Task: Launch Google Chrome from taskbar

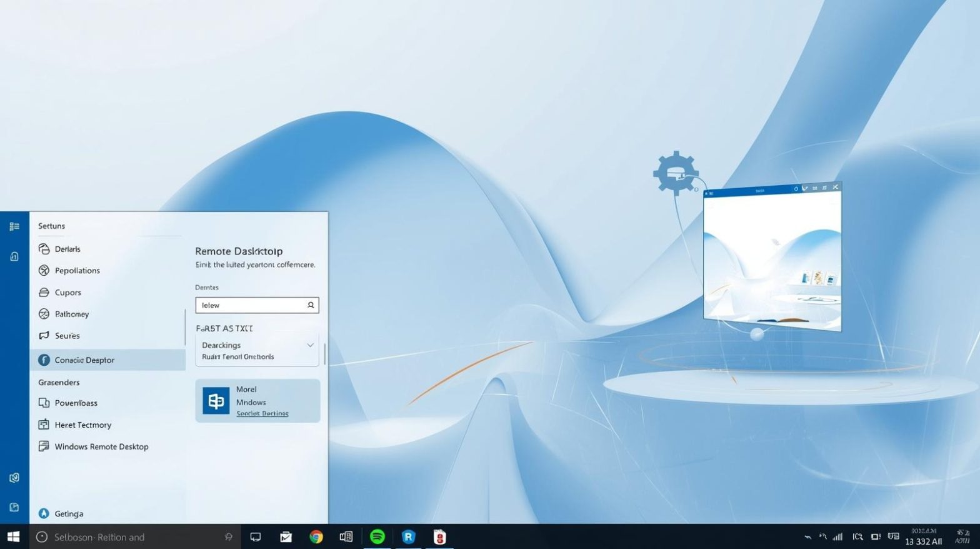Action: 316,536
